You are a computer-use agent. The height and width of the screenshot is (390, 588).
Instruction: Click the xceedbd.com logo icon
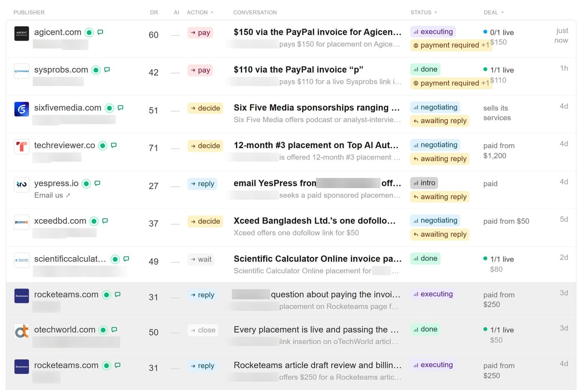(21, 222)
